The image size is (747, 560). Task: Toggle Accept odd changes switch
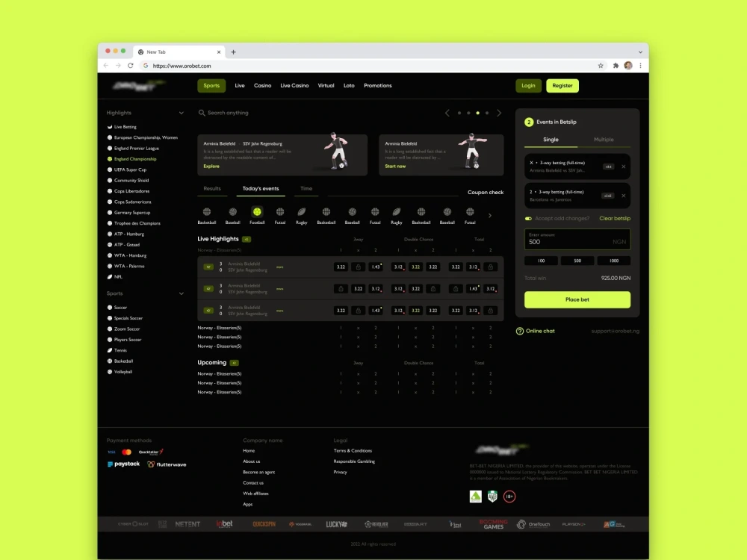coord(528,219)
